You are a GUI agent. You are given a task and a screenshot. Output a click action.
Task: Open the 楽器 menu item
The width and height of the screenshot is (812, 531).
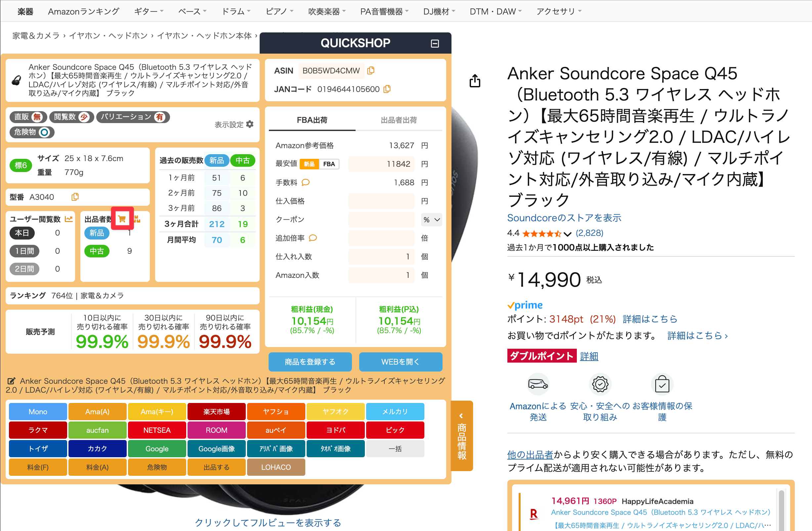(x=25, y=12)
